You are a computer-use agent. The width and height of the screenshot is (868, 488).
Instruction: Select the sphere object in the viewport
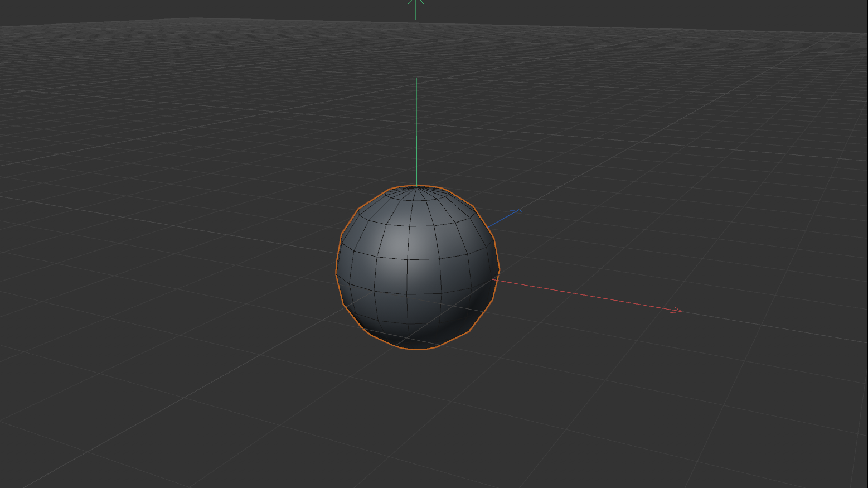pos(417,268)
